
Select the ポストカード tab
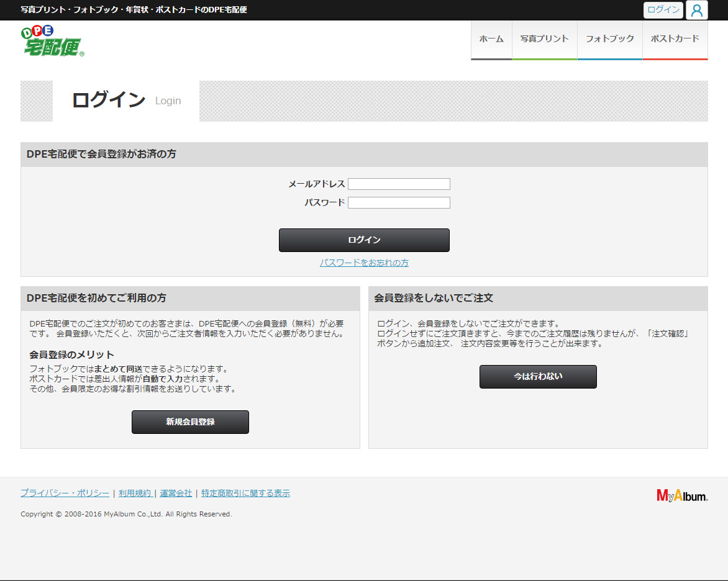675,39
